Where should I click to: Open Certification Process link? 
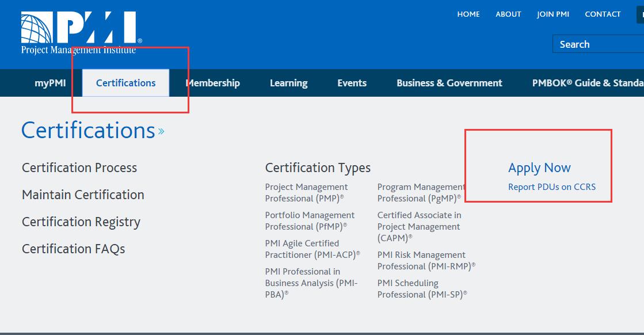[79, 168]
